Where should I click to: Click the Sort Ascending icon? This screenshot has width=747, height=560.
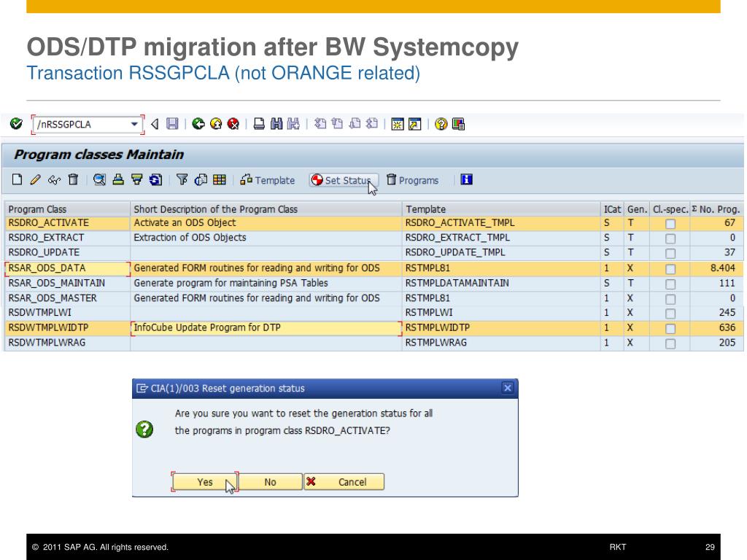click(118, 179)
